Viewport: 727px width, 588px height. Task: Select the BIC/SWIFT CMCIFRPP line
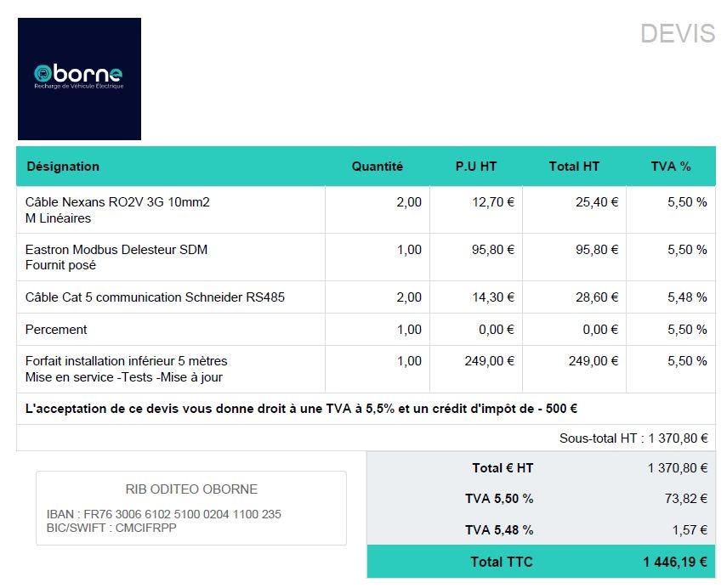pyautogui.click(x=111, y=528)
